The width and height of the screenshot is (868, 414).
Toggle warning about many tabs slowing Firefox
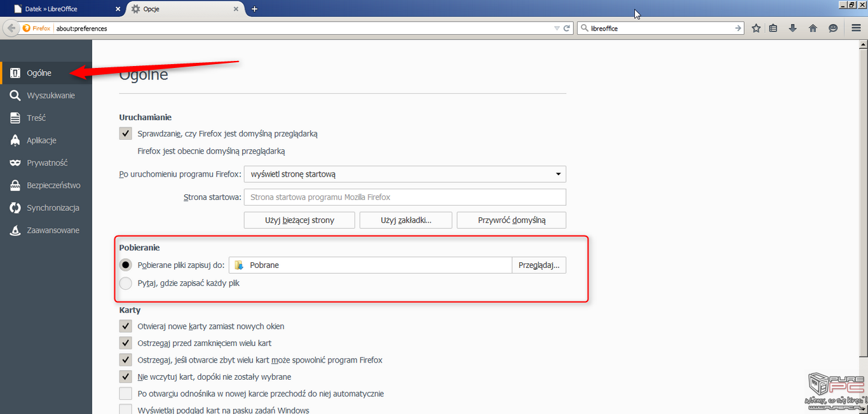(x=126, y=360)
